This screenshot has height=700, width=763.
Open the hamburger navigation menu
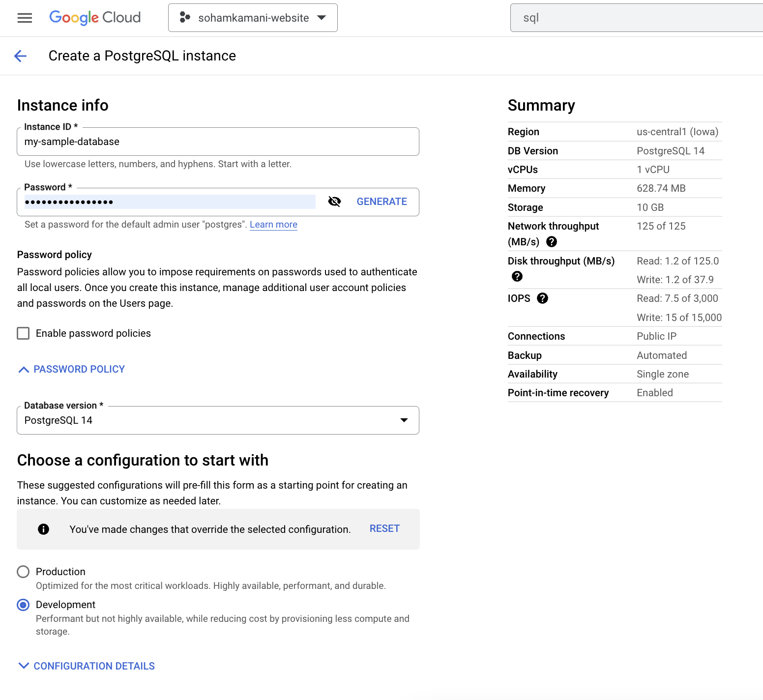pyautogui.click(x=25, y=18)
